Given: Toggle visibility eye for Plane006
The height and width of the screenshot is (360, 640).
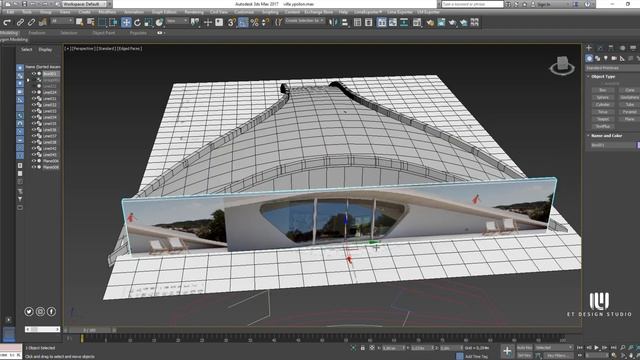Looking at the screenshot, I should (x=34, y=167).
